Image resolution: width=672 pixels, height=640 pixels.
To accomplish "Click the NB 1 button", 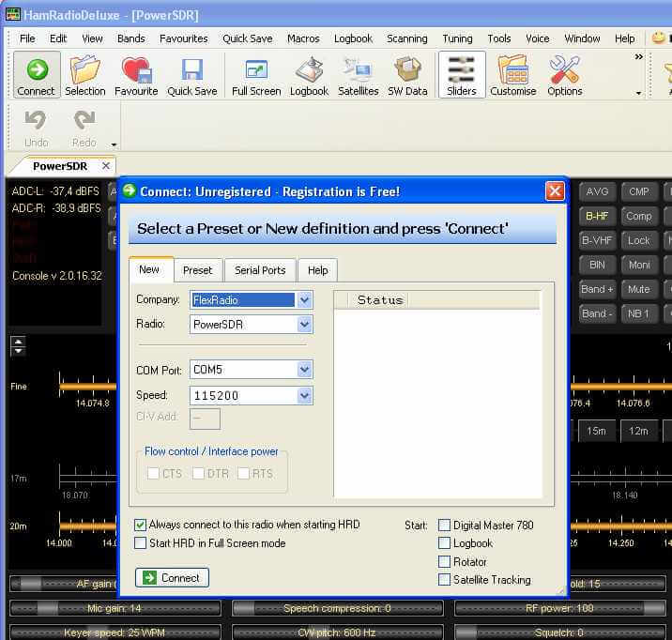I will 638,313.
